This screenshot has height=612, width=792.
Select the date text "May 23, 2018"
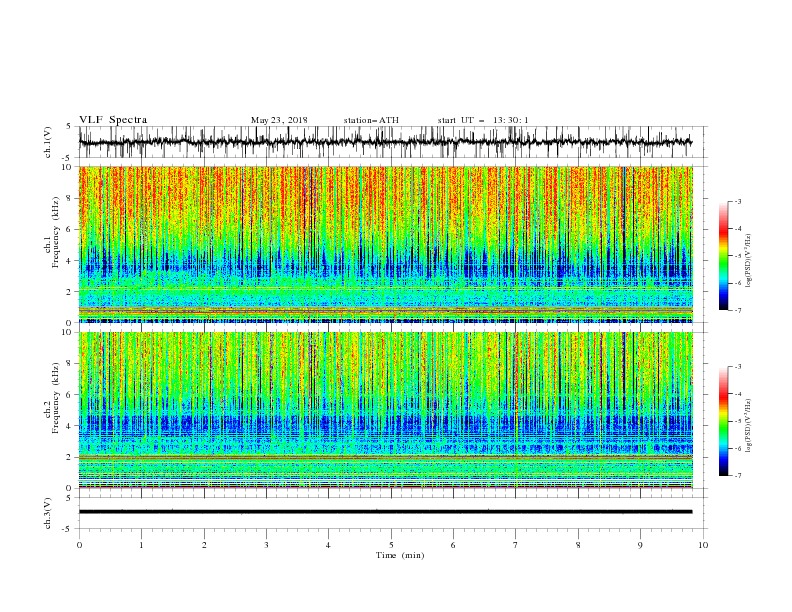click(x=279, y=120)
